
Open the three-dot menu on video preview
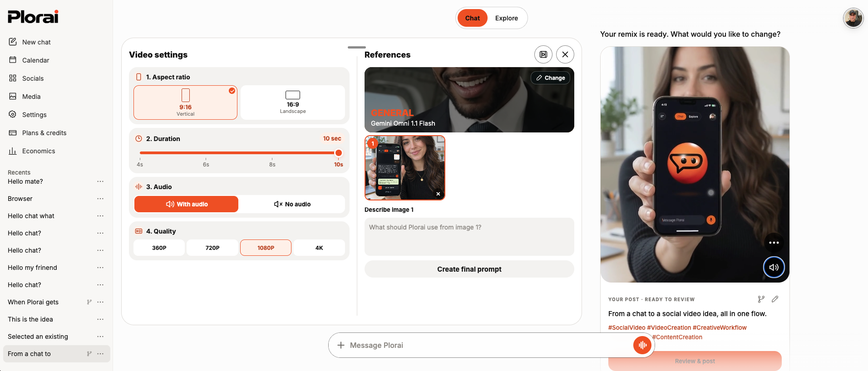pyautogui.click(x=774, y=243)
